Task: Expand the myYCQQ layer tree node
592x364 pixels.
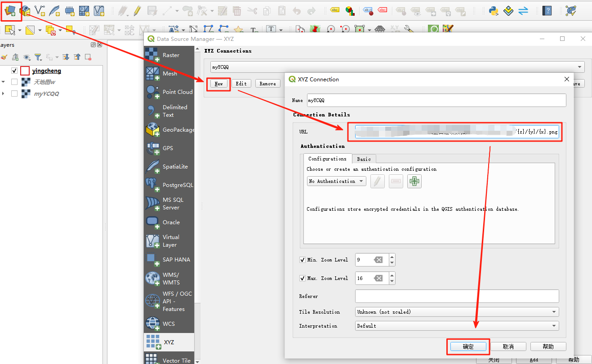Action: pos(4,93)
